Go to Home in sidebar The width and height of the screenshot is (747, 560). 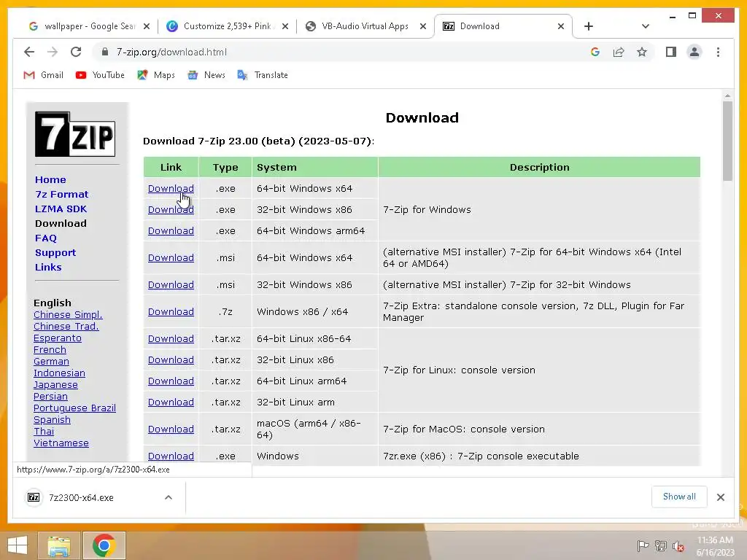click(50, 179)
